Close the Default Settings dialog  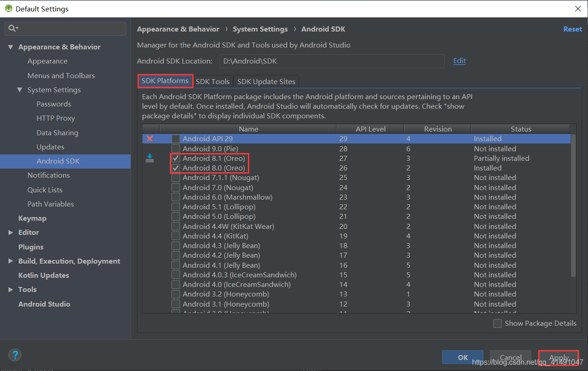[577, 9]
